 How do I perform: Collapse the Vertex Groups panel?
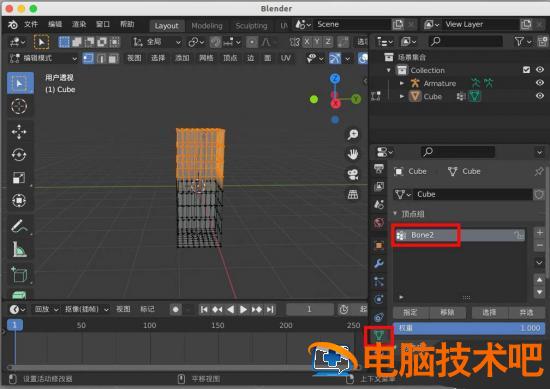pos(395,213)
